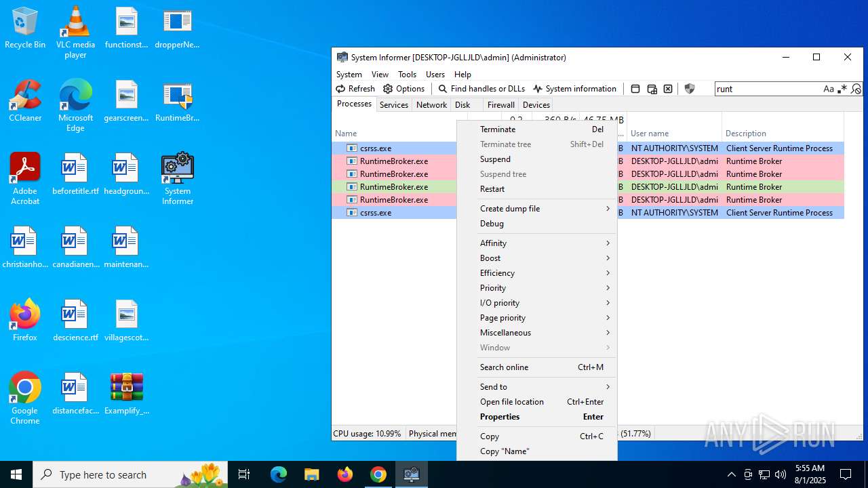
Task: Open CCleaner desktop icon
Action: click(25, 102)
